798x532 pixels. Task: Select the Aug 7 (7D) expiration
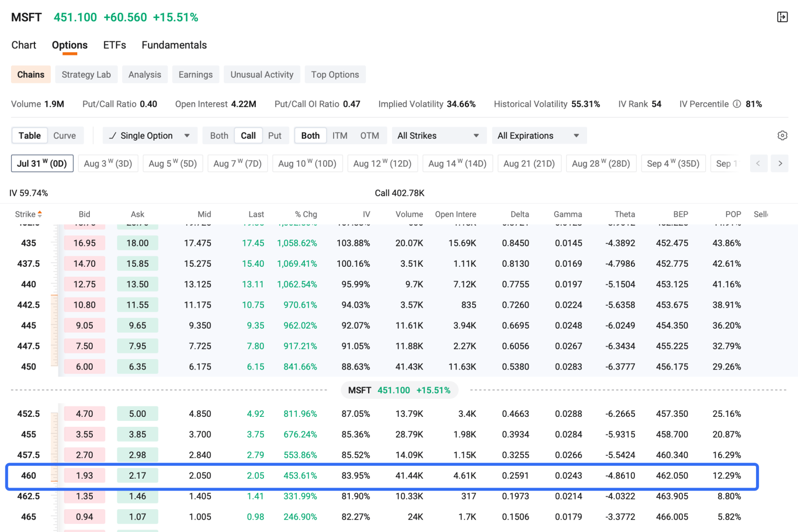237,164
